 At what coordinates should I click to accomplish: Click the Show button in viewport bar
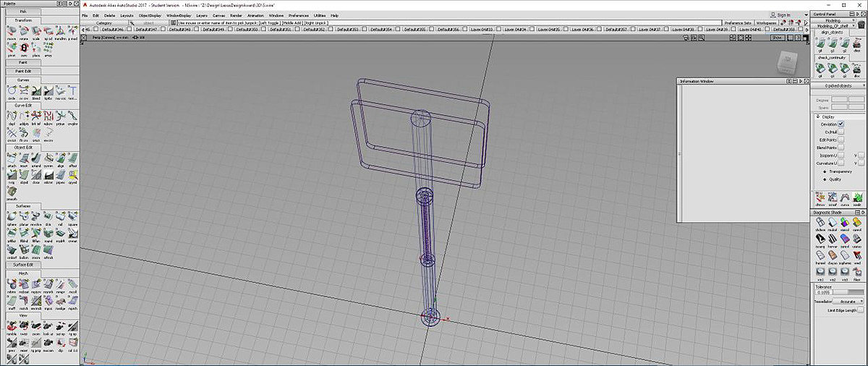click(x=777, y=37)
